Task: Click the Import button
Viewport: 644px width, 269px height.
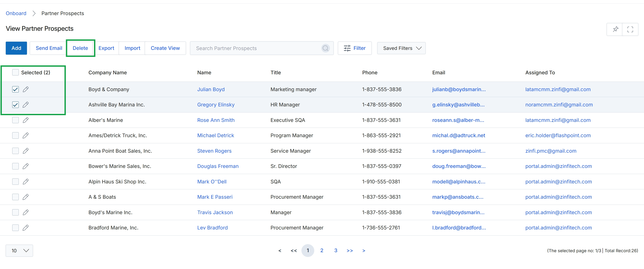Action: (x=132, y=48)
